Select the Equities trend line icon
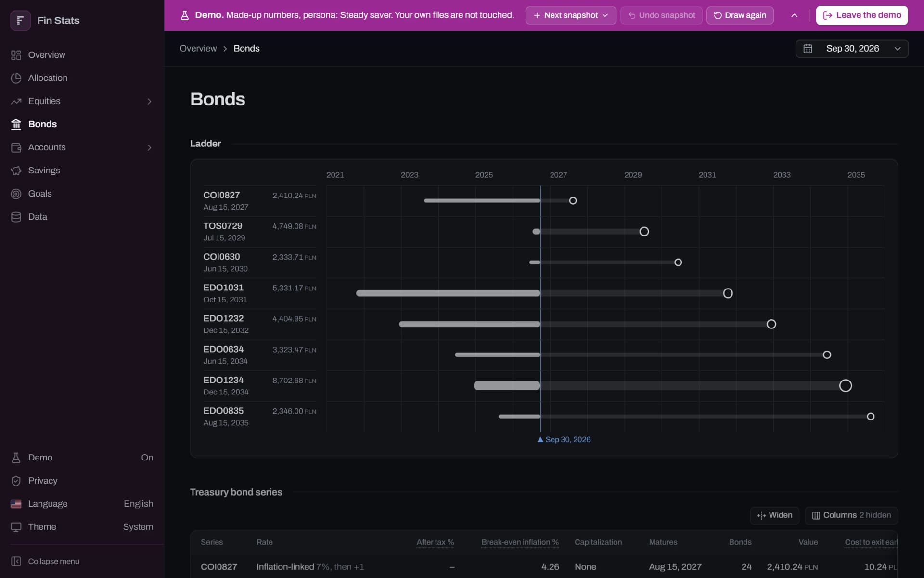Screen dimensions: 924x578 coord(16,101)
